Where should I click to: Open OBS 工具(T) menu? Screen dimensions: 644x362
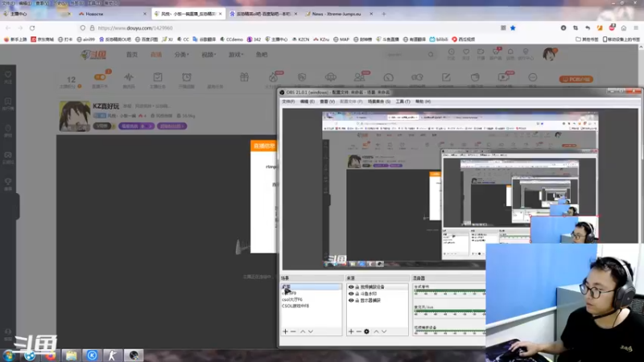click(402, 101)
